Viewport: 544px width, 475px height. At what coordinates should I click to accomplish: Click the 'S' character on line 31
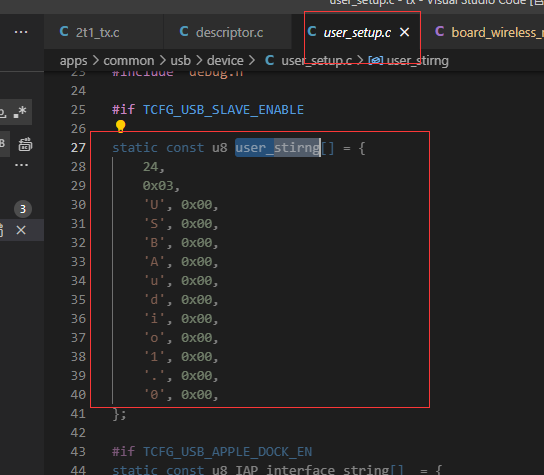click(154, 224)
